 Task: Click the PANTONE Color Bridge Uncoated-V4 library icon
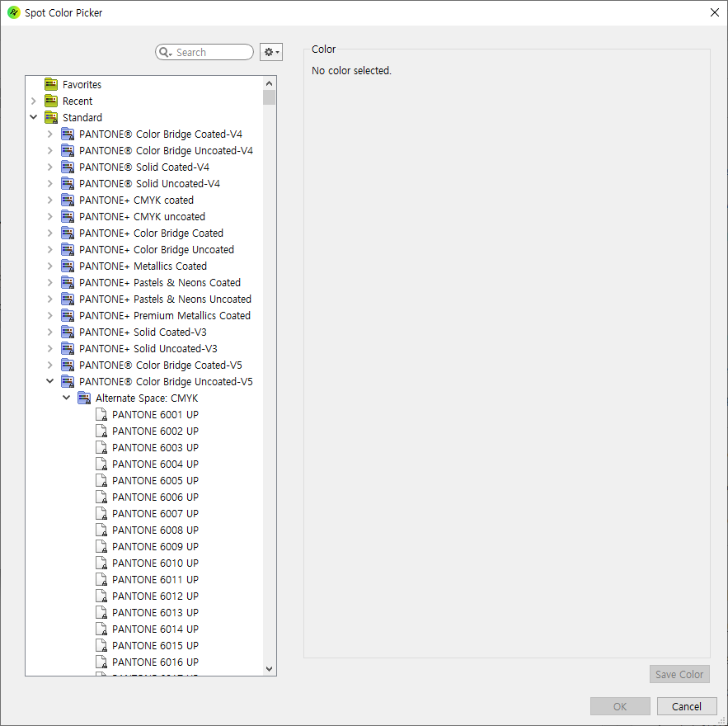click(x=68, y=150)
